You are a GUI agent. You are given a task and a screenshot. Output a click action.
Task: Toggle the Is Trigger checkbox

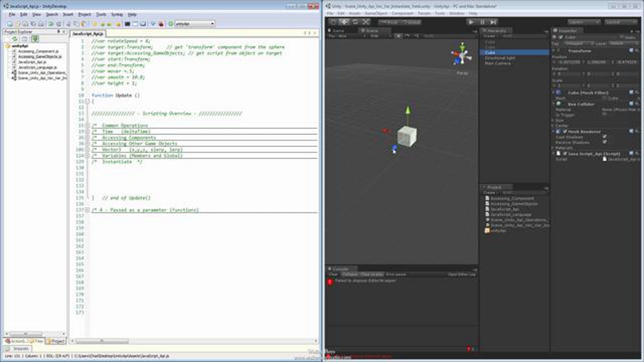click(605, 114)
